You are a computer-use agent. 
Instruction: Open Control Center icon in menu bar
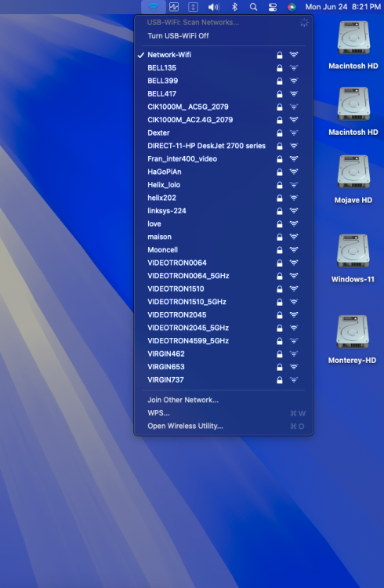coord(273,7)
